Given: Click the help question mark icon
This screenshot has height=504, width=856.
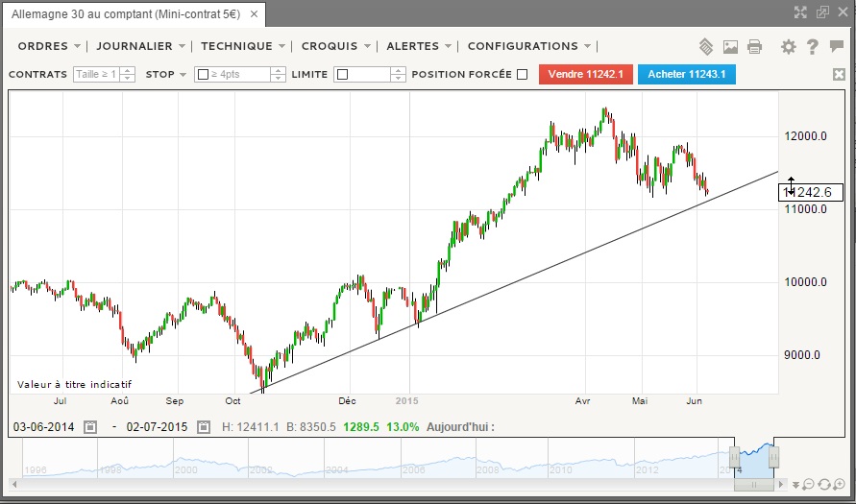Looking at the screenshot, I should point(813,47).
